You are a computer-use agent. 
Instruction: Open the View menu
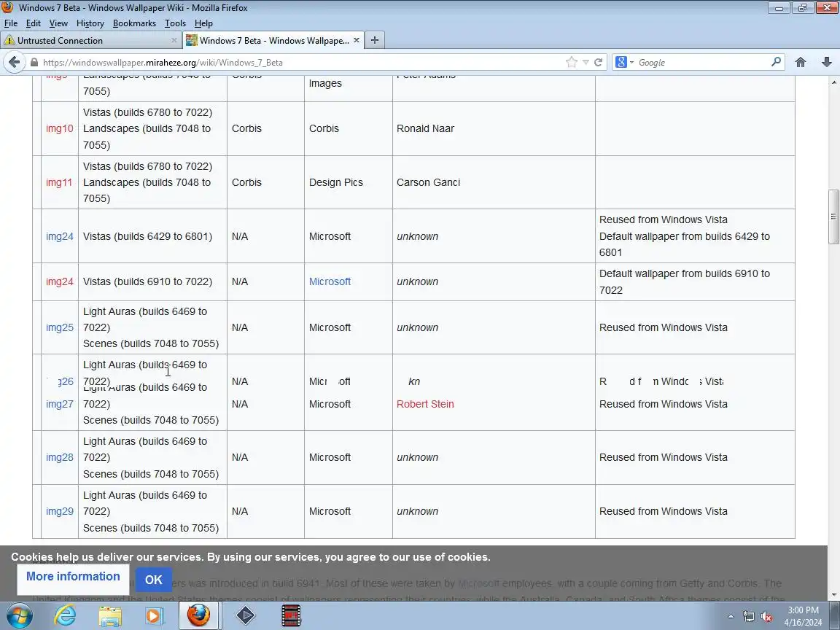click(58, 23)
